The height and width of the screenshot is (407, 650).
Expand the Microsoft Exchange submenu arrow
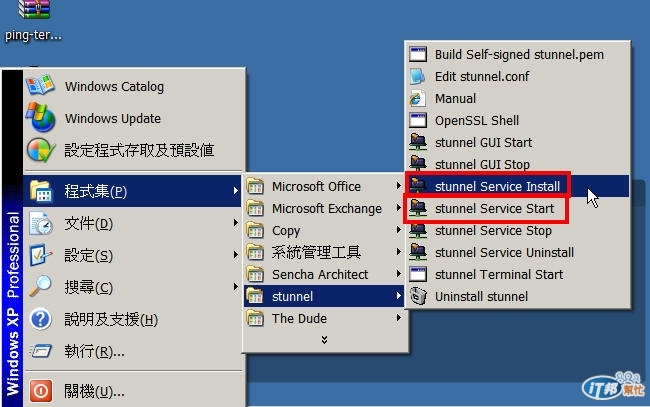[x=398, y=208]
